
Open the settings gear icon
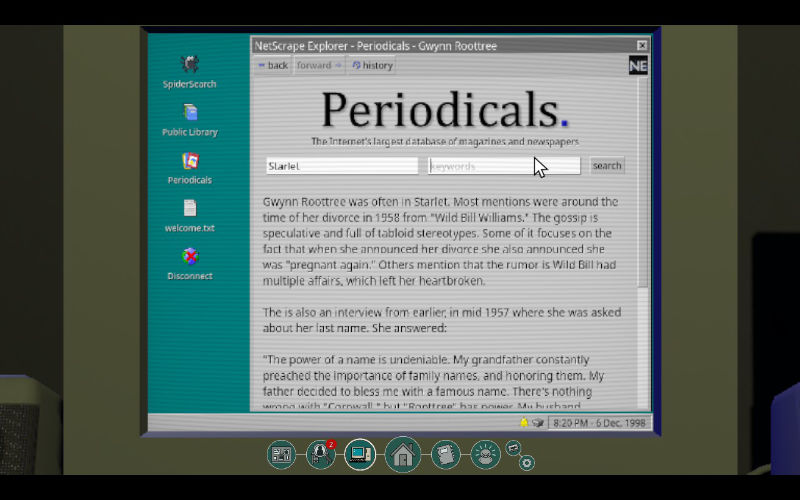click(x=527, y=463)
